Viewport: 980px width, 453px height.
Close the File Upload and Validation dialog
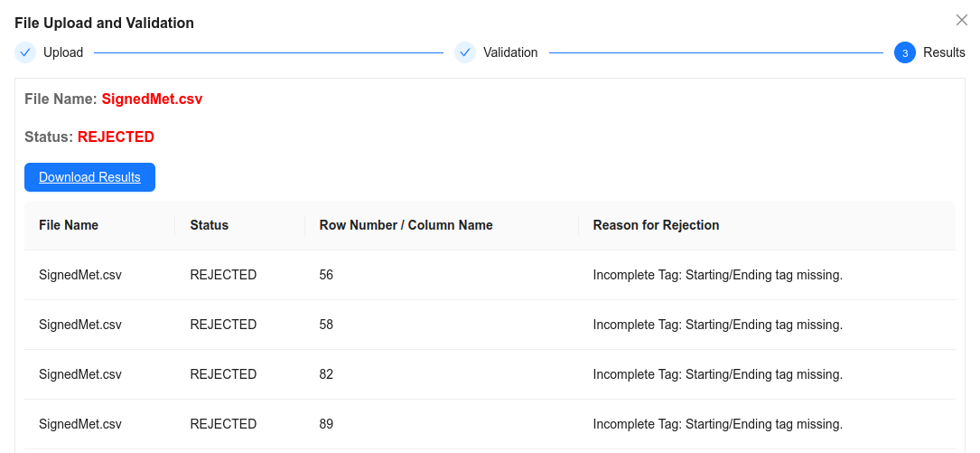tap(962, 20)
